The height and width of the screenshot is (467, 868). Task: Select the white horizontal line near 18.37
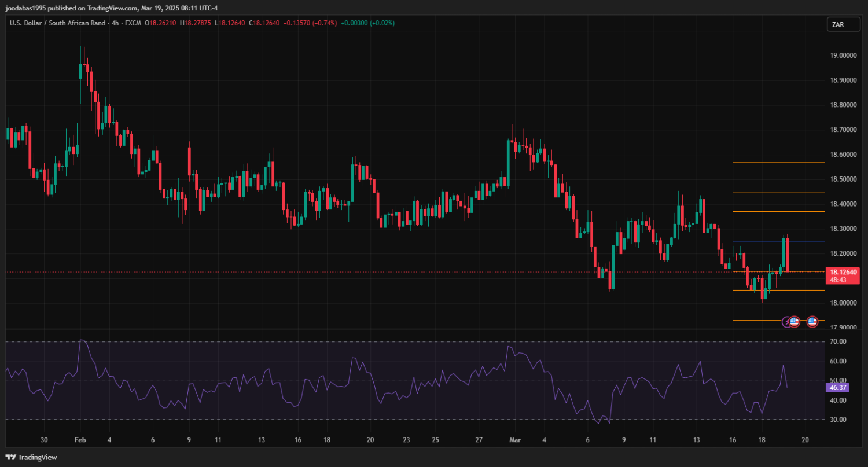point(764,212)
